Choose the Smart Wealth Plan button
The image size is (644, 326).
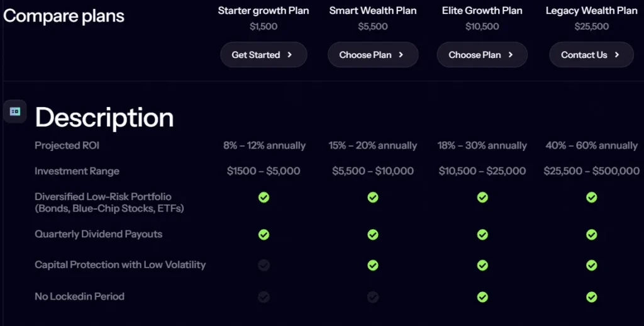tap(372, 55)
